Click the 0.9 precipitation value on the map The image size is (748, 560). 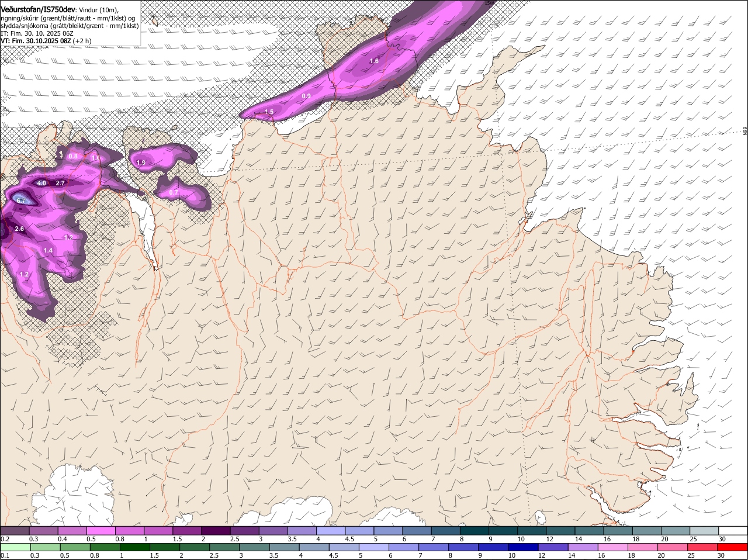tap(306, 96)
